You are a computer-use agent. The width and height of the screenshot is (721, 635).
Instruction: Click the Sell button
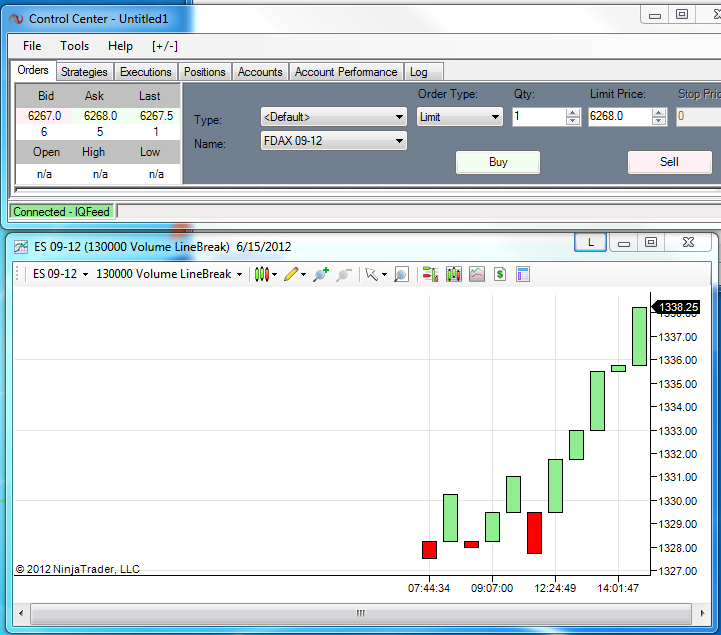[x=670, y=162]
